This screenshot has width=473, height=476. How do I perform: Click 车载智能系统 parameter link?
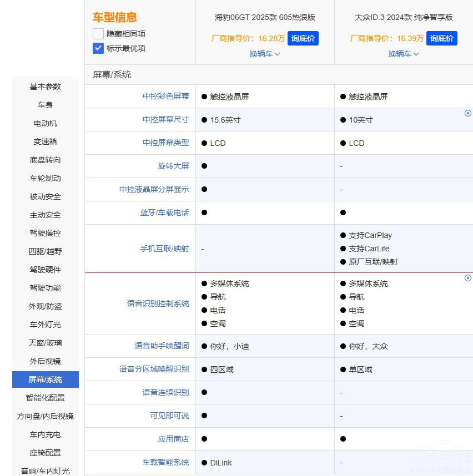click(165, 462)
